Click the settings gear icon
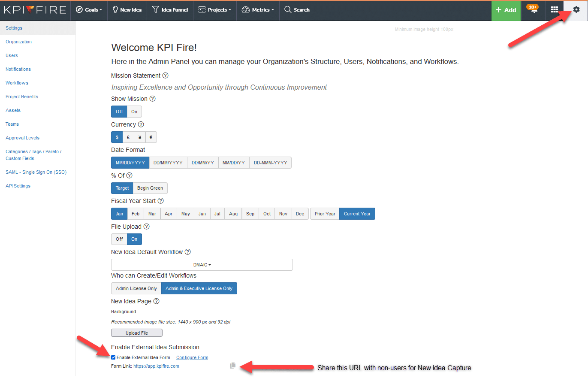The width and height of the screenshot is (588, 381). (576, 10)
